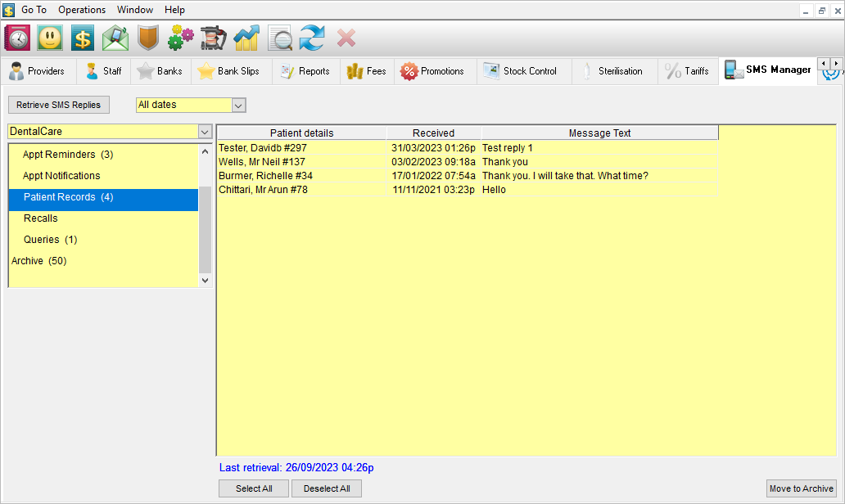Click Retrieve SMS Replies button
Viewport: 845px width, 504px height.
tap(59, 105)
